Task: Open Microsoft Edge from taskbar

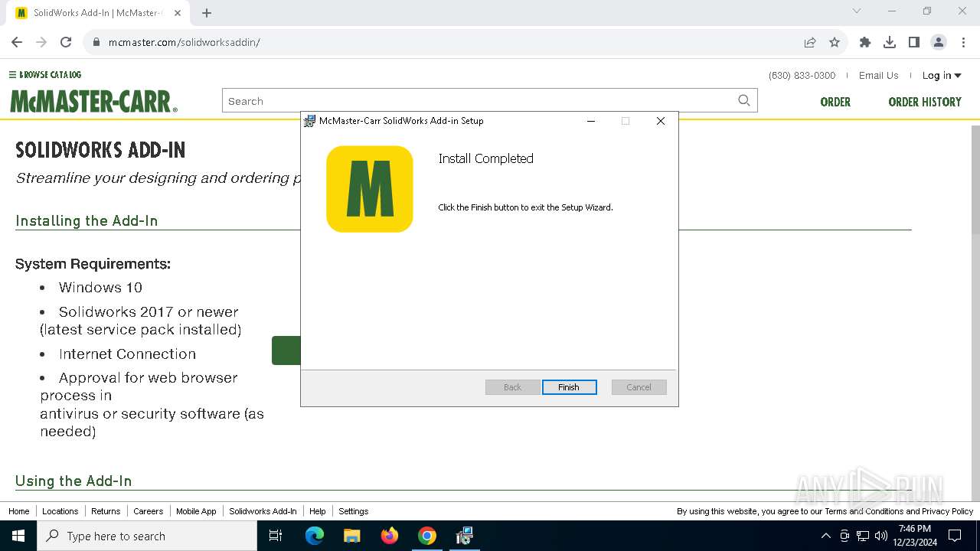Action: [315, 536]
